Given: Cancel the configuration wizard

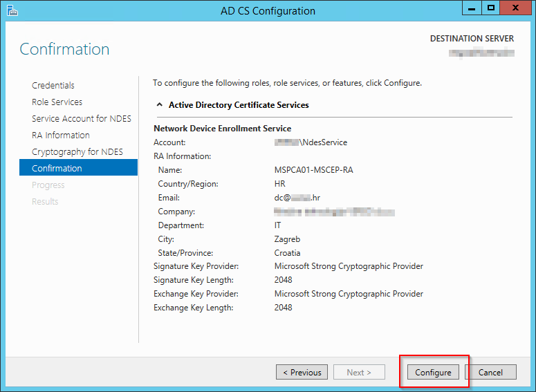Looking at the screenshot, I should pos(490,372).
